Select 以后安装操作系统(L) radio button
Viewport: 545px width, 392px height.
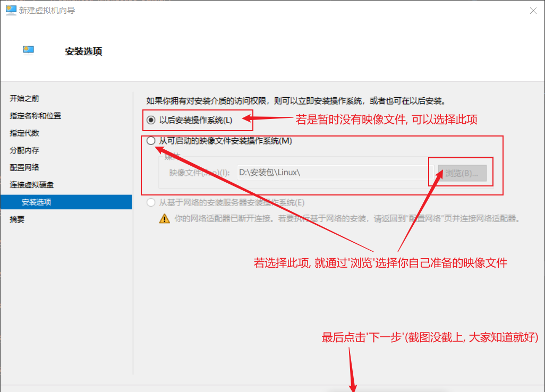pyautogui.click(x=151, y=120)
